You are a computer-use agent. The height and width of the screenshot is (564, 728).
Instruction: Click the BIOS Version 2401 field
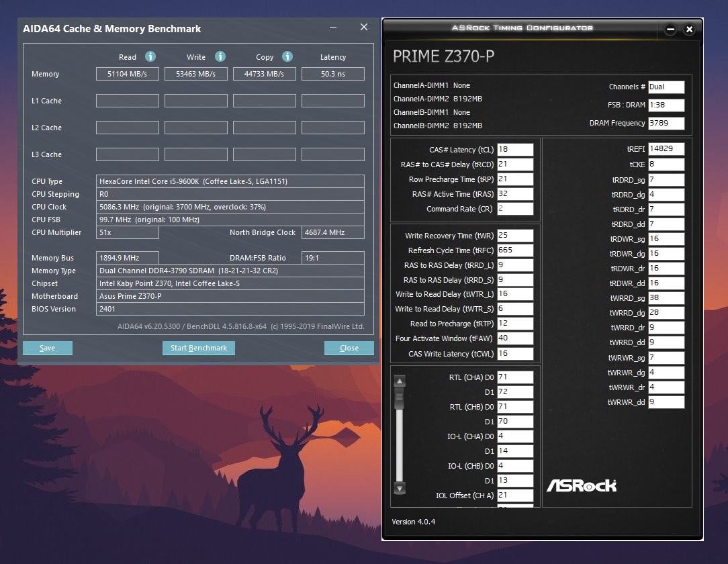click(230, 309)
